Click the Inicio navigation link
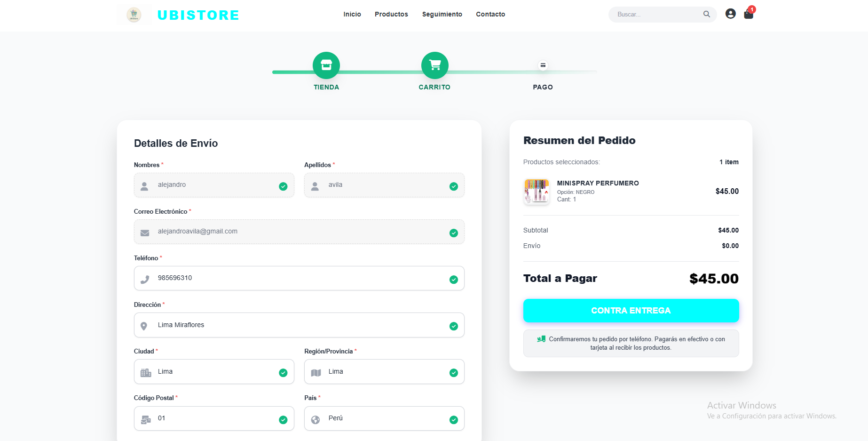The image size is (868, 441). tap(352, 14)
